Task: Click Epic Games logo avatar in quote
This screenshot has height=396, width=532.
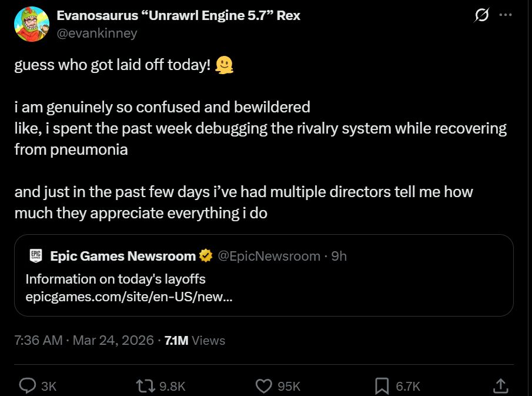Action: click(35, 256)
